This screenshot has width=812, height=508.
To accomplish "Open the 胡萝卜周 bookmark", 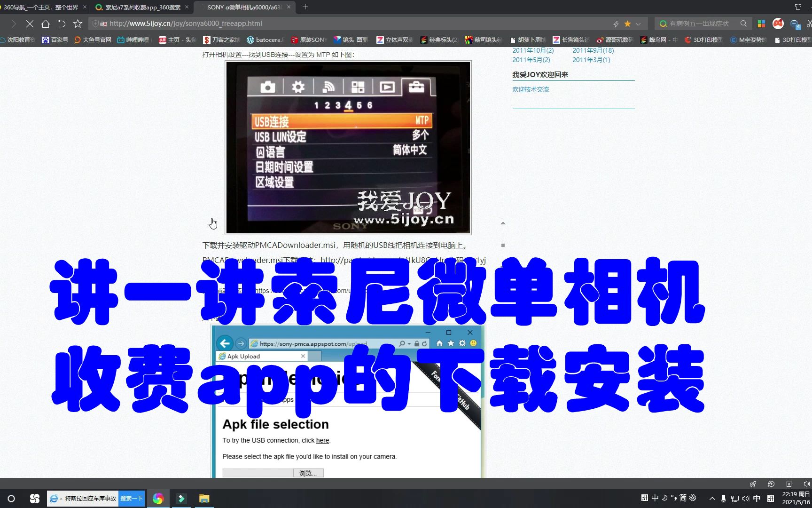I will (x=528, y=40).
